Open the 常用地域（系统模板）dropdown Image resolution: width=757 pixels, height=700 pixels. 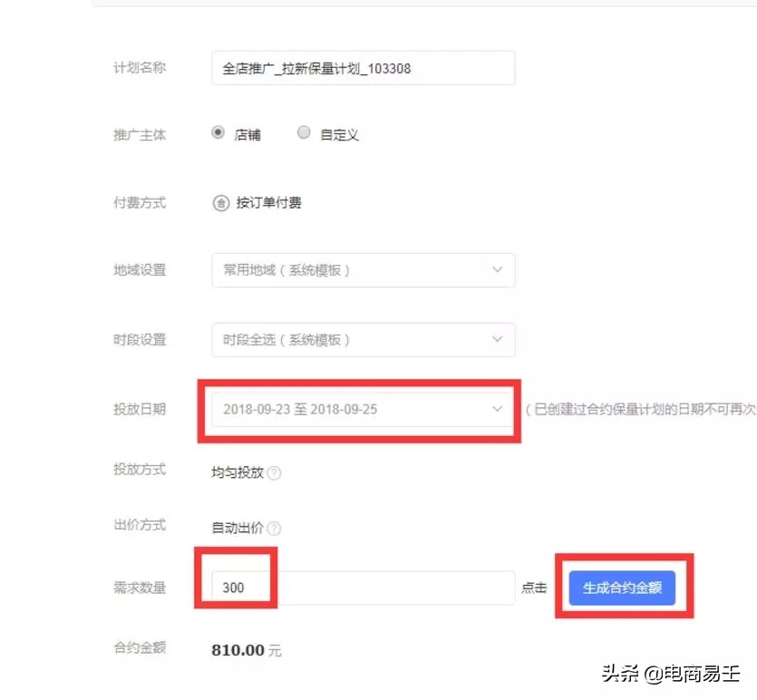[x=363, y=269]
